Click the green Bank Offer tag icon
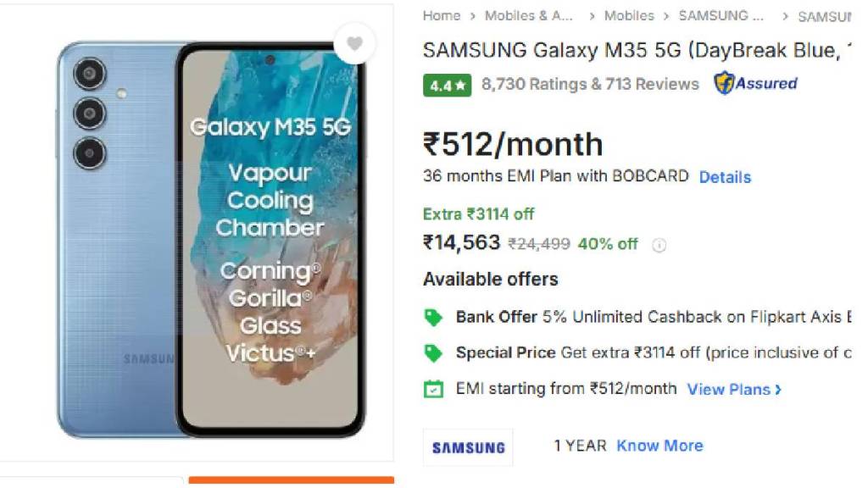The width and height of the screenshot is (868, 488). point(433,318)
